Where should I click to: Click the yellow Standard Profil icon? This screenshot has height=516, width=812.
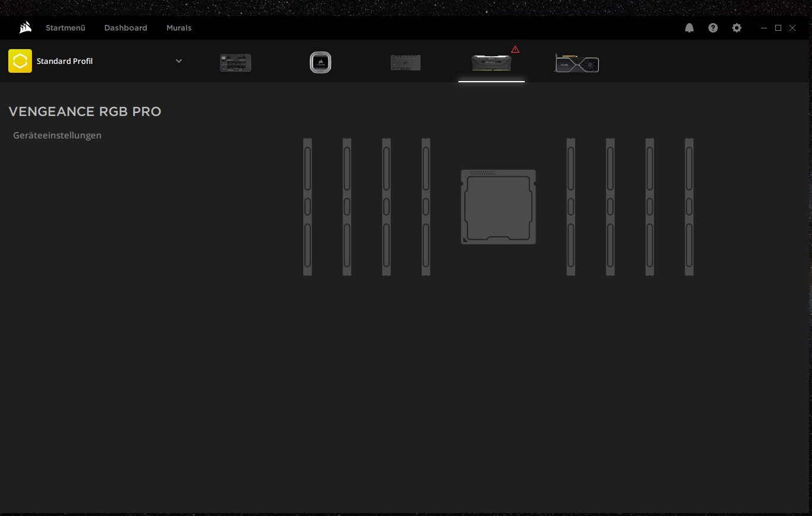(20, 61)
